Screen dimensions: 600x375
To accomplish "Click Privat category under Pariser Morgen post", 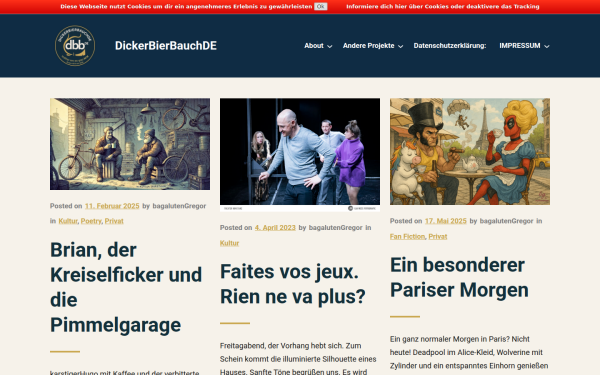I will [x=438, y=236].
